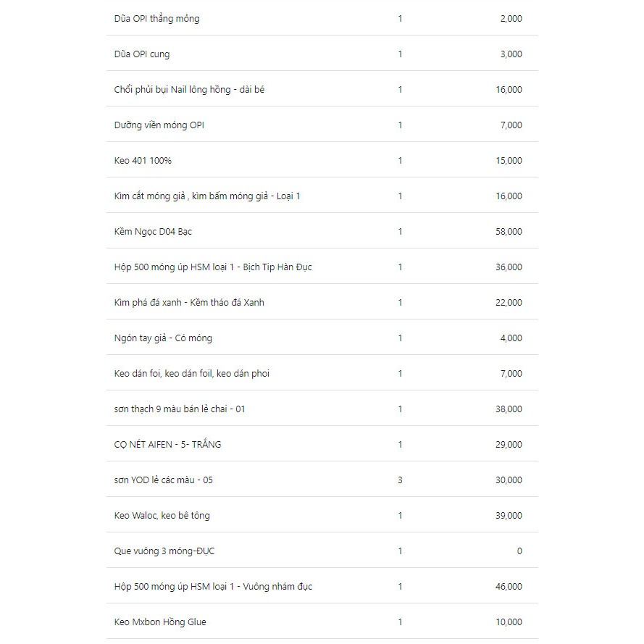This screenshot has height=644, width=644.
Task: Click quantity 3 of sơn YOD row
Action: (x=400, y=480)
